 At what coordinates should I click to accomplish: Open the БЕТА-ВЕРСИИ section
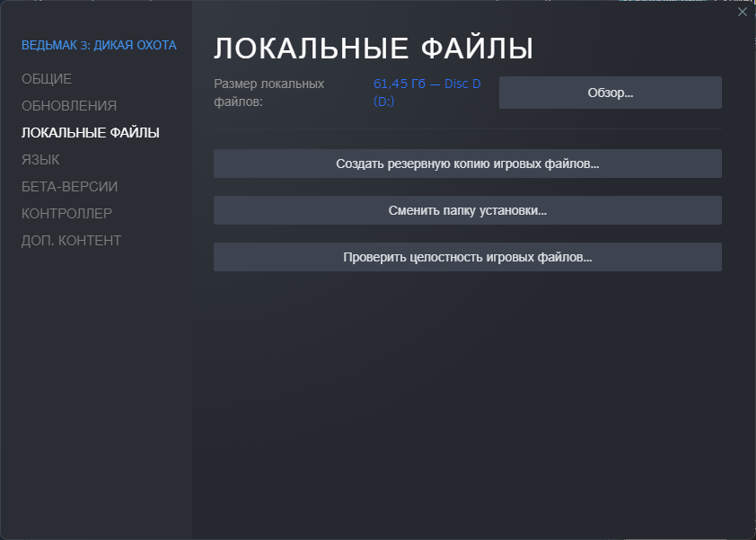pyautogui.click(x=69, y=187)
